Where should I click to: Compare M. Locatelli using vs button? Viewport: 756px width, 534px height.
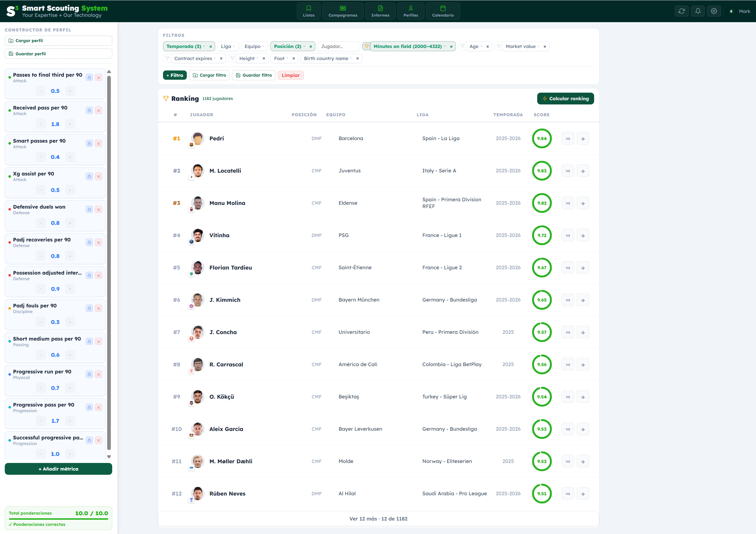point(568,171)
